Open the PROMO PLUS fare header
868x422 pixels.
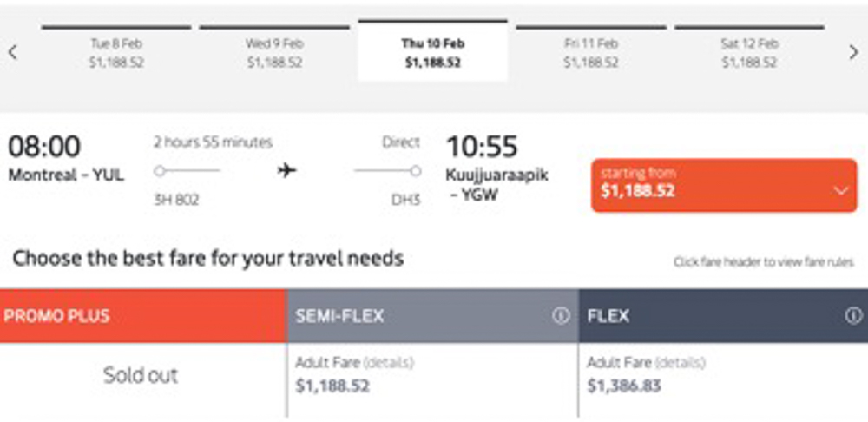coord(142,316)
